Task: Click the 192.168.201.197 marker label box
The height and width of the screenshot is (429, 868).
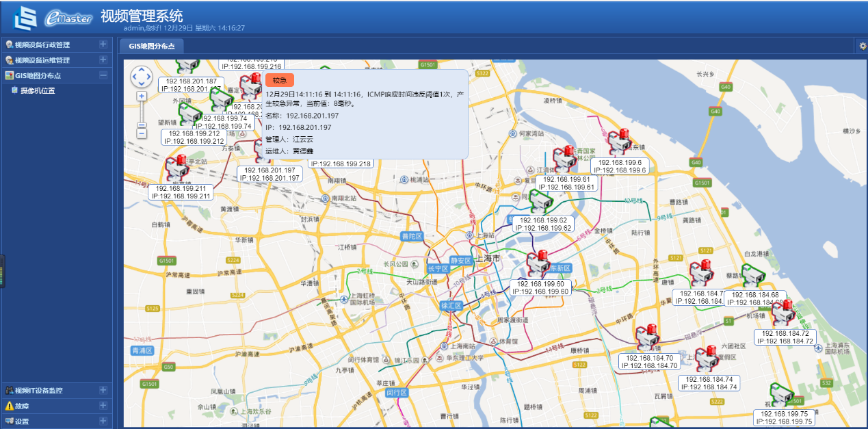Action: point(270,174)
